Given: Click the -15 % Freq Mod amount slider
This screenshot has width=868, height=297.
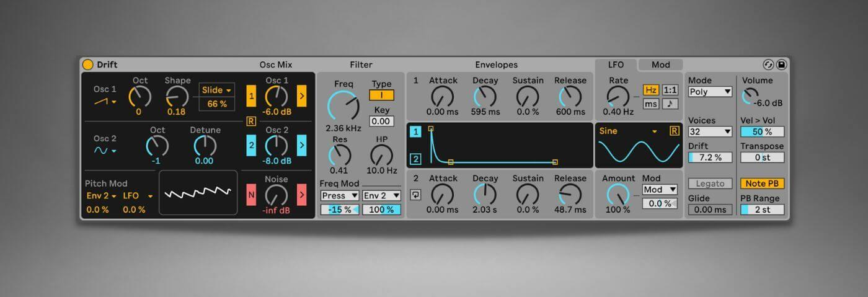Looking at the screenshot, I should [340, 210].
